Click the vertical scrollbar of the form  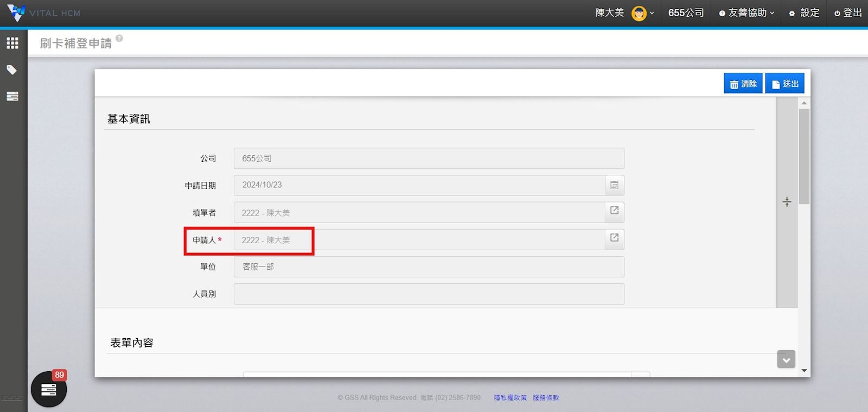click(x=804, y=156)
